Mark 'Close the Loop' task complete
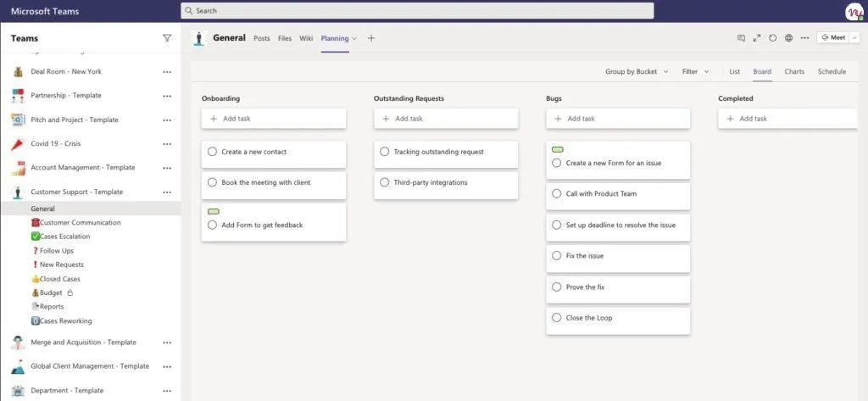The image size is (868, 401). point(556,318)
